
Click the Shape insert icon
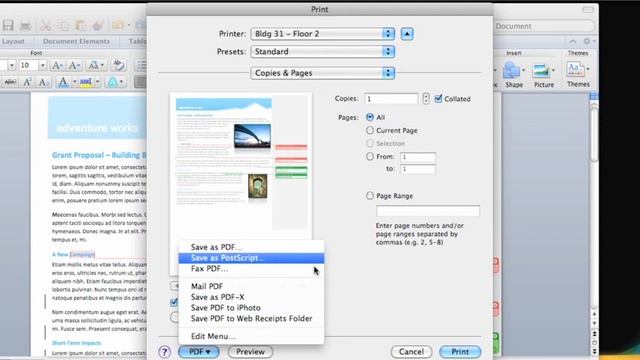[511, 71]
